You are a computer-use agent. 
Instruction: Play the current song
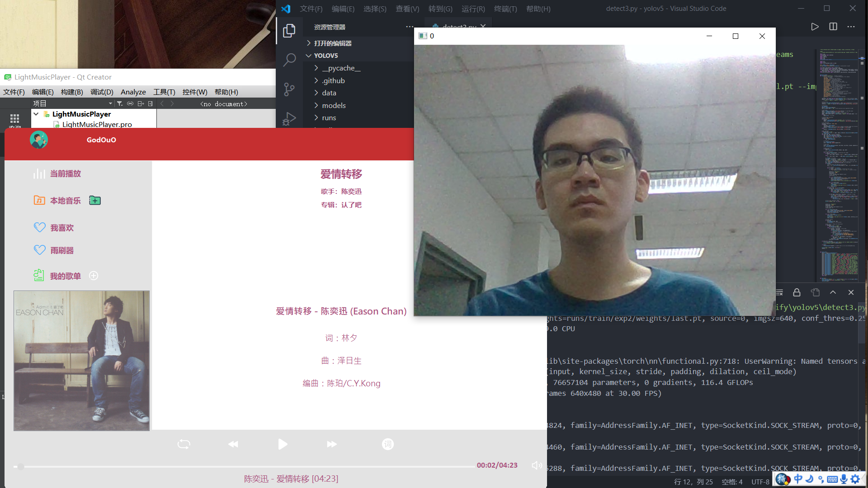tap(283, 444)
